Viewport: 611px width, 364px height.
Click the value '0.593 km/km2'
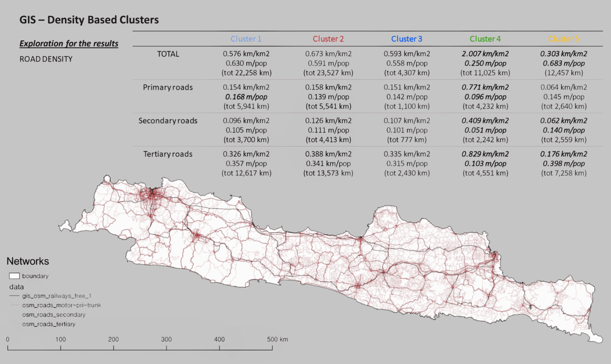click(407, 54)
